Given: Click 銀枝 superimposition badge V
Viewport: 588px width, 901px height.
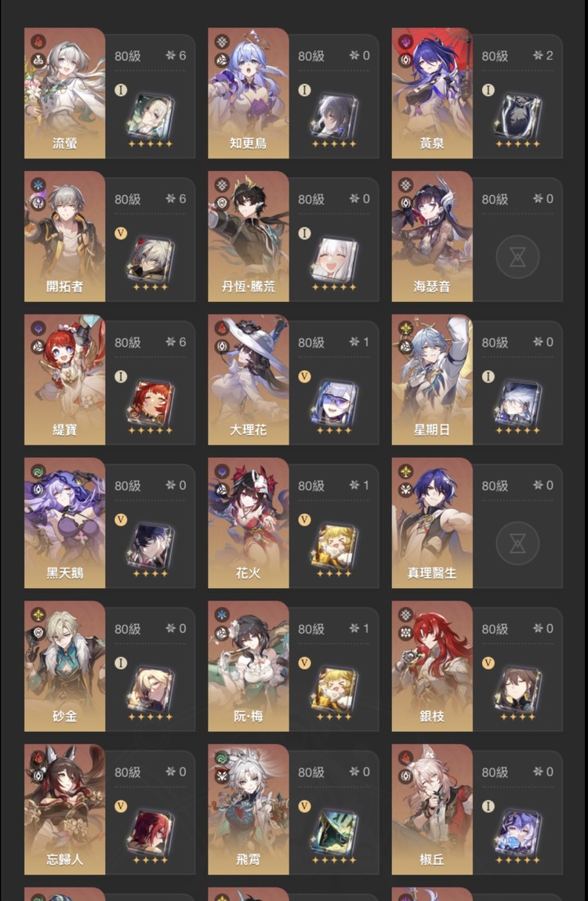Looking at the screenshot, I should coord(488,663).
